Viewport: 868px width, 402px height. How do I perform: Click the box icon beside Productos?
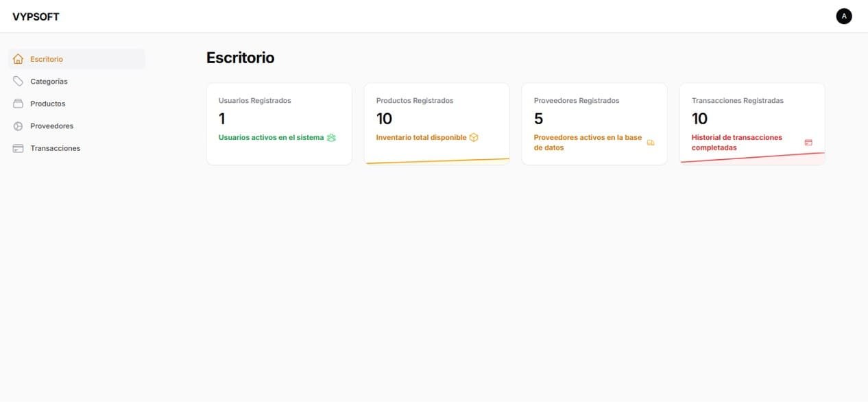(x=19, y=104)
